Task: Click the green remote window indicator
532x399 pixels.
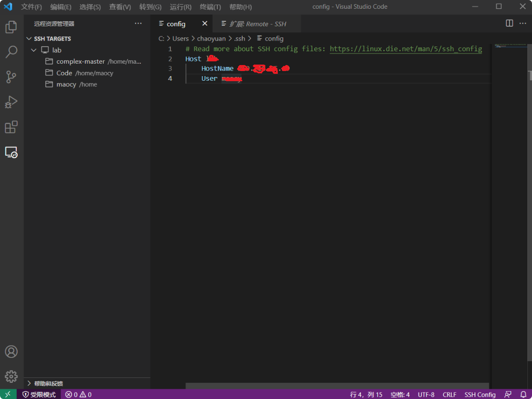Action: [x=8, y=394]
